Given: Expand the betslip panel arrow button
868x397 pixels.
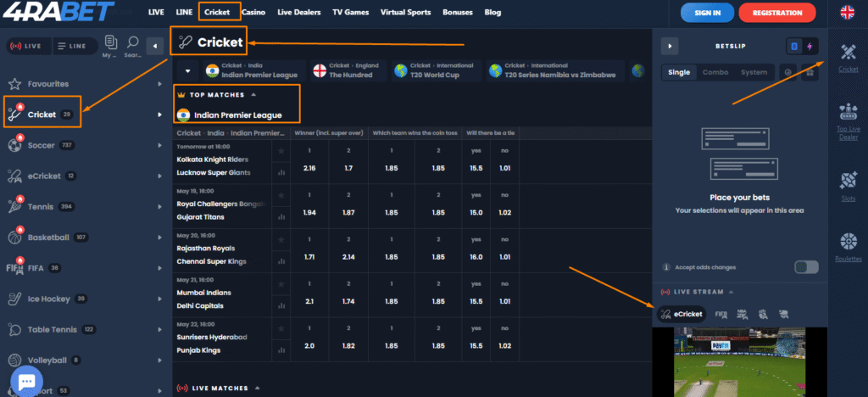Looking at the screenshot, I should 670,47.
